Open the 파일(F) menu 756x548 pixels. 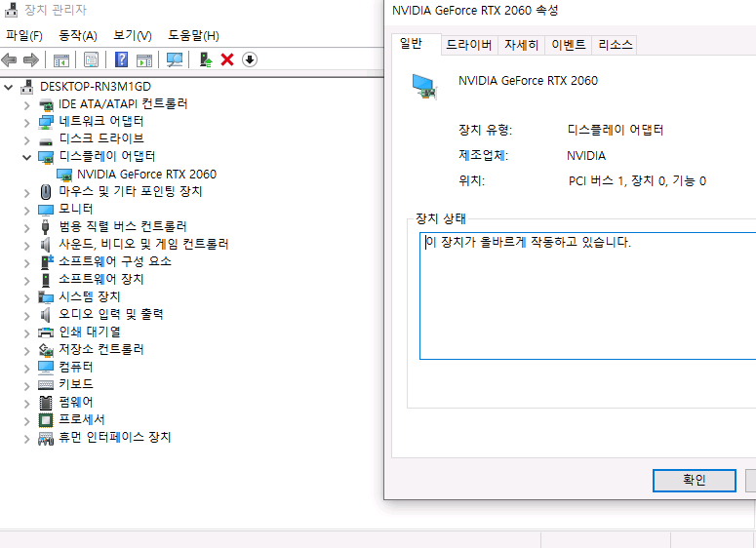pos(24,36)
